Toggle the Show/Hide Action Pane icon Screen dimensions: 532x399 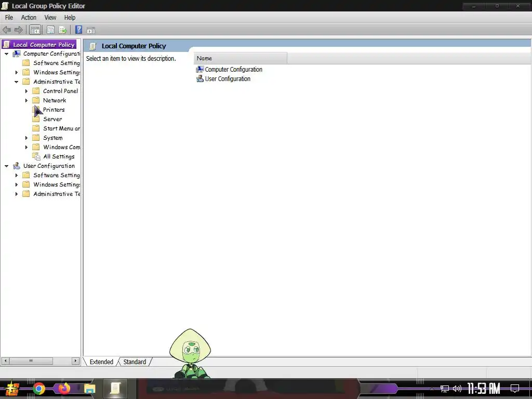91,30
